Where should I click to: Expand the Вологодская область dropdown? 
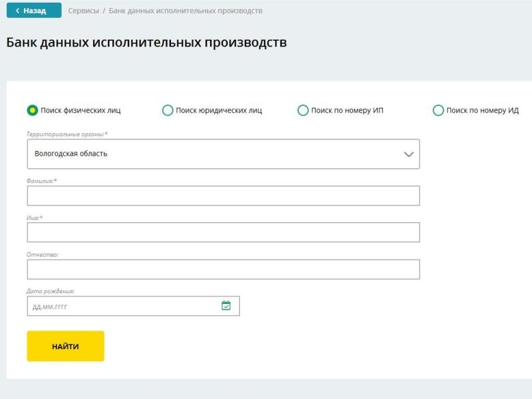pyautogui.click(x=223, y=154)
